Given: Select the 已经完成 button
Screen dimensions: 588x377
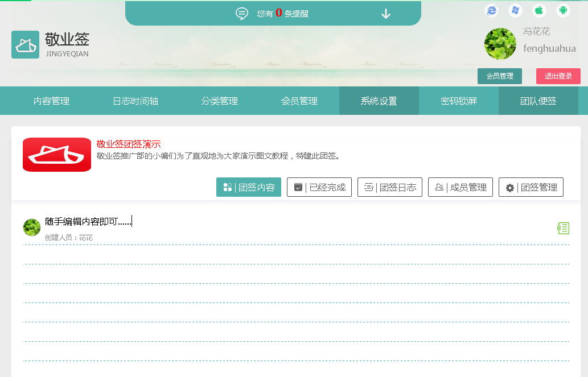Looking at the screenshot, I should coord(319,187).
